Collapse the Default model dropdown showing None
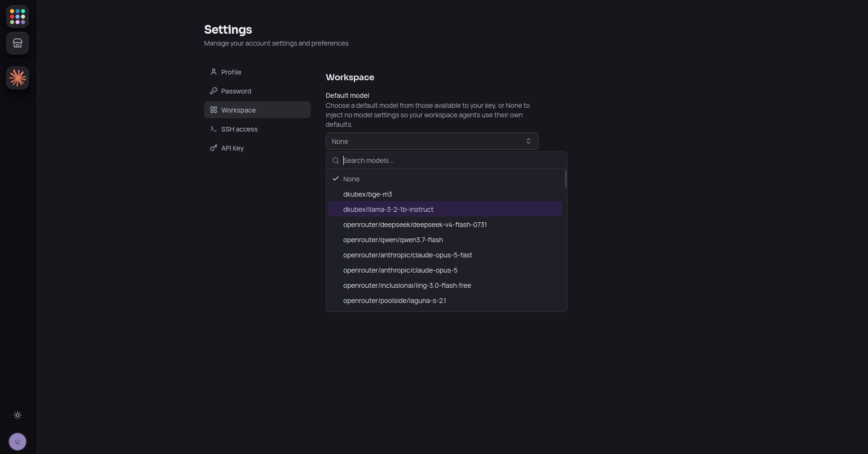 pyautogui.click(x=432, y=141)
